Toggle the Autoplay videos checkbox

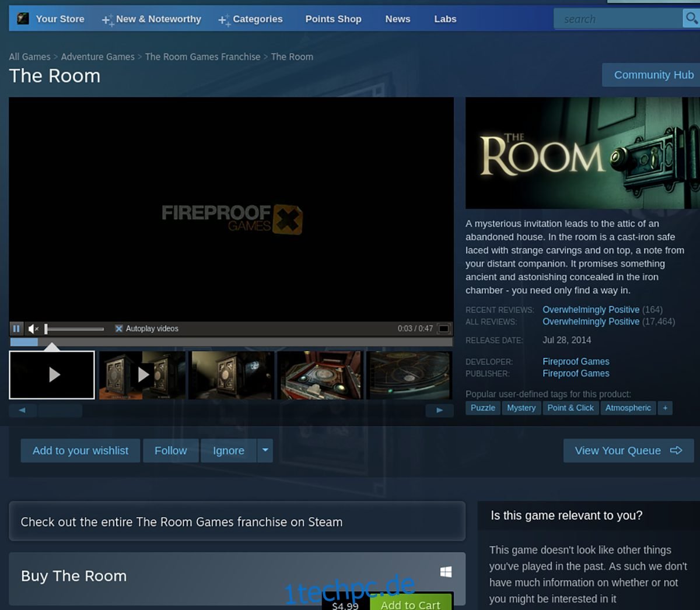pos(119,329)
